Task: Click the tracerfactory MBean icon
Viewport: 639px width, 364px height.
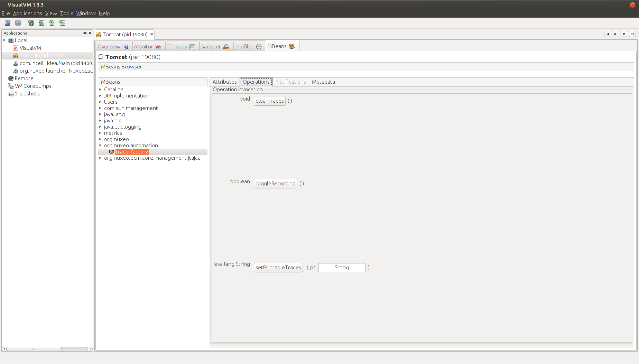Action: tap(112, 152)
